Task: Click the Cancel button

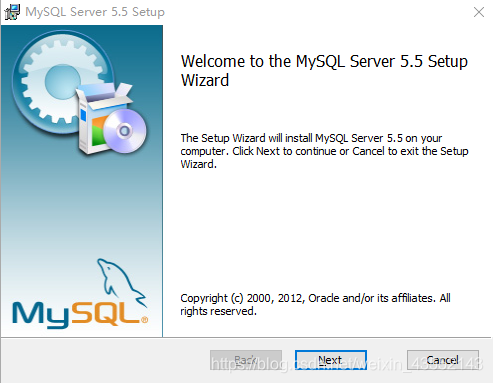Action: [x=443, y=360]
